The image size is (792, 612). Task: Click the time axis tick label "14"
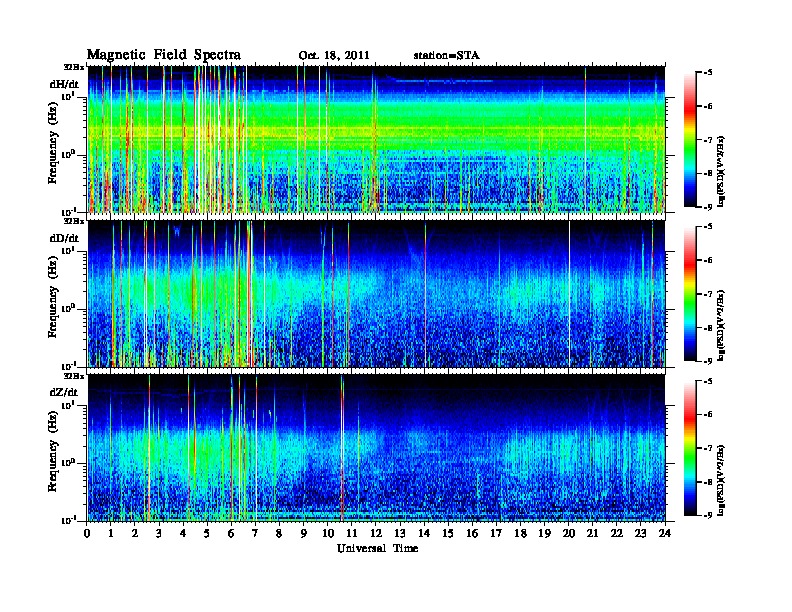(424, 533)
